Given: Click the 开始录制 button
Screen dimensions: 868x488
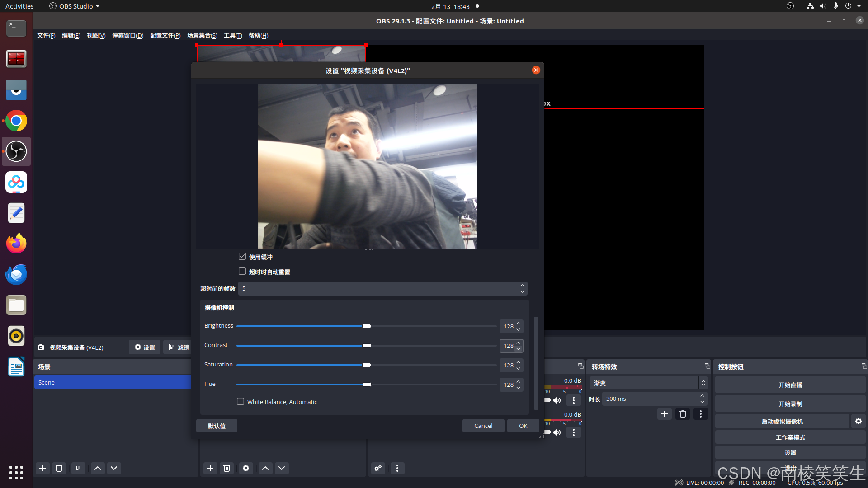Looking at the screenshot, I should [790, 404].
